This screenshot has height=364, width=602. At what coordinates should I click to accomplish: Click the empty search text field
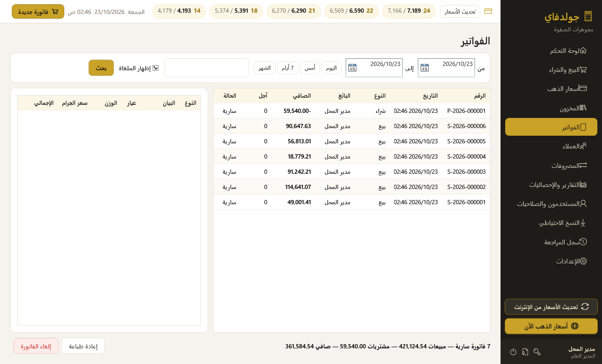point(206,68)
